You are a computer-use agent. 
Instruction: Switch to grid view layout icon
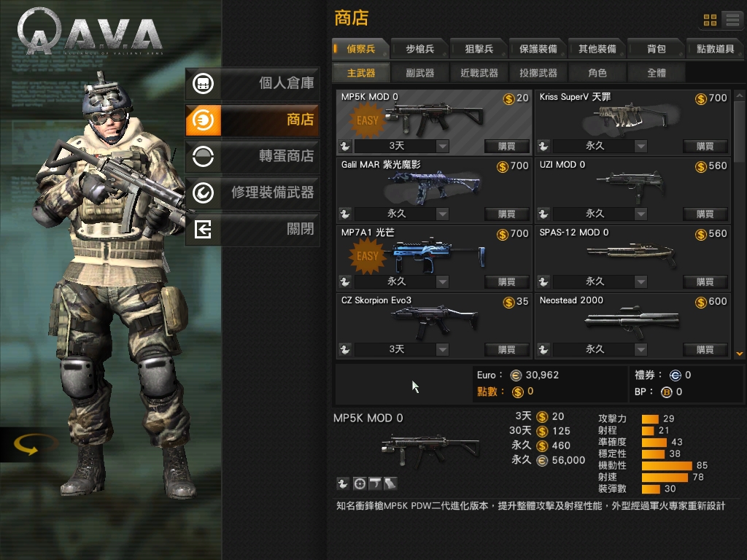[710, 20]
